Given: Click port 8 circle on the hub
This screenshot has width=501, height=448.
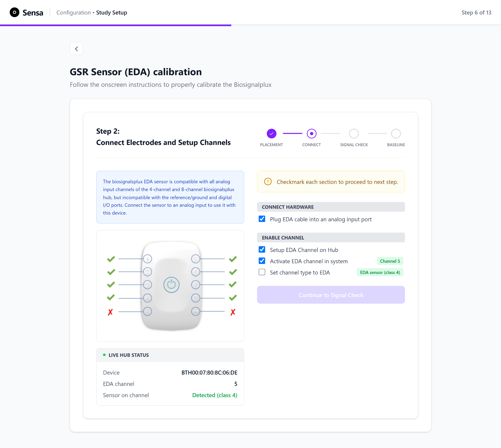Looking at the screenshot, I should (195, 298).
